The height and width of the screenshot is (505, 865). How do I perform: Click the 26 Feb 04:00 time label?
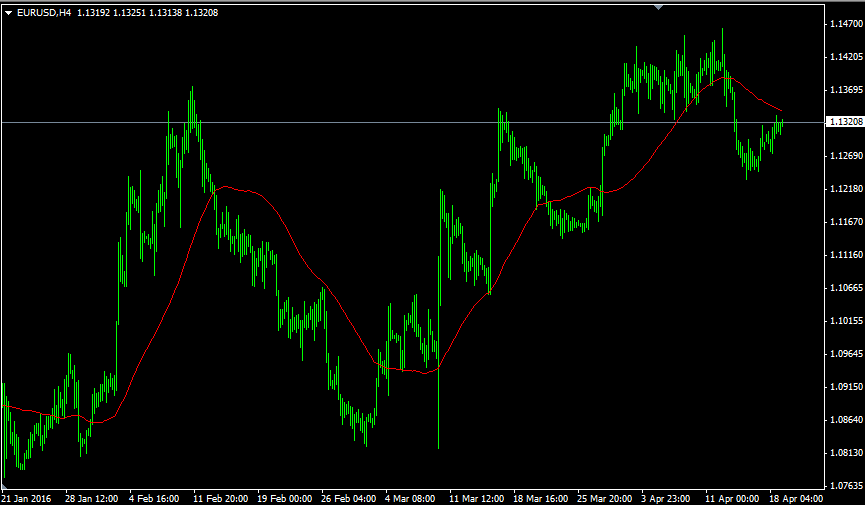coord(349,498)
